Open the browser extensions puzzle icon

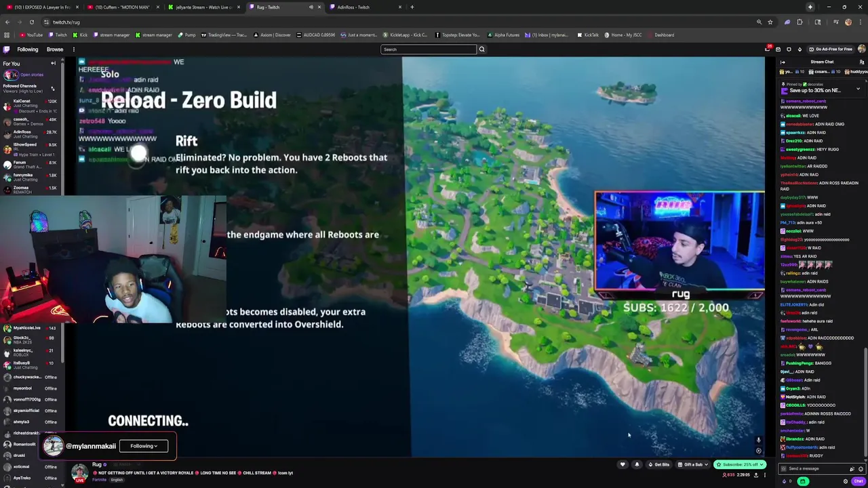pos(800,22)
